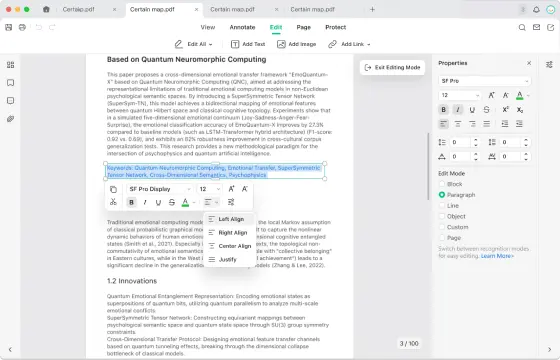Click font color A in floating toolbar
Image resolution: width=560 pixels, height=360 pixels.
click(x=185, y=202)
